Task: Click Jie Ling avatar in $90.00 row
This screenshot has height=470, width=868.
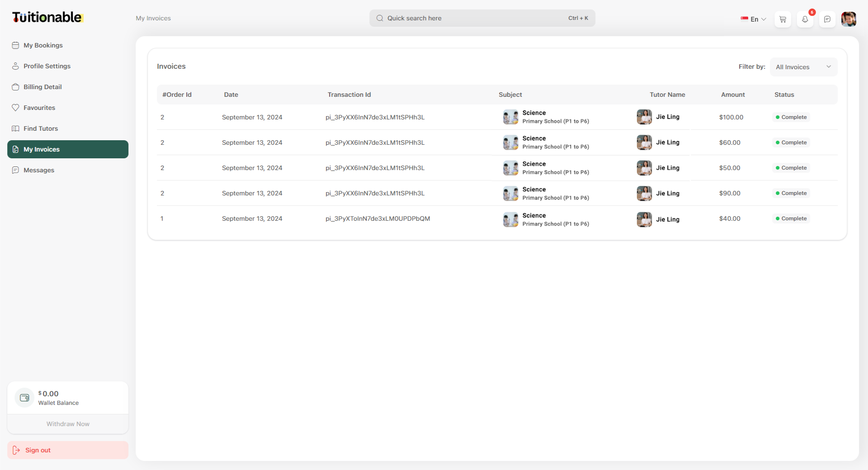Action: click(x=644, y=193)
